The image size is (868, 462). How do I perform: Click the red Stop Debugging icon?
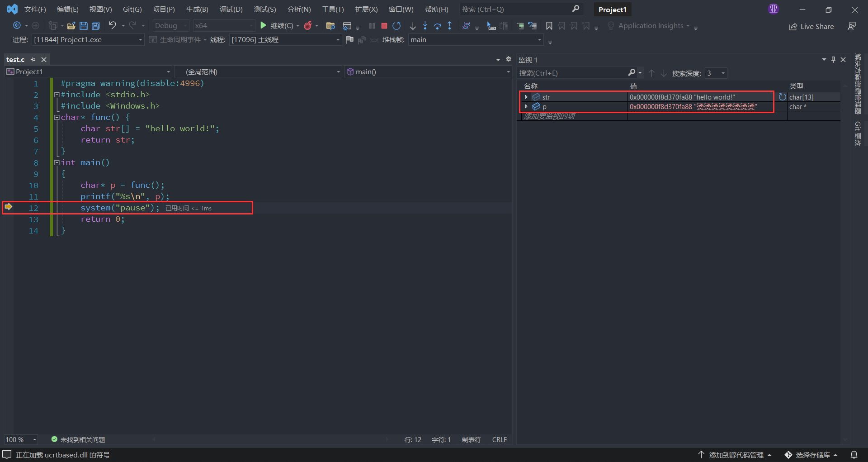[x=384, y=26]
